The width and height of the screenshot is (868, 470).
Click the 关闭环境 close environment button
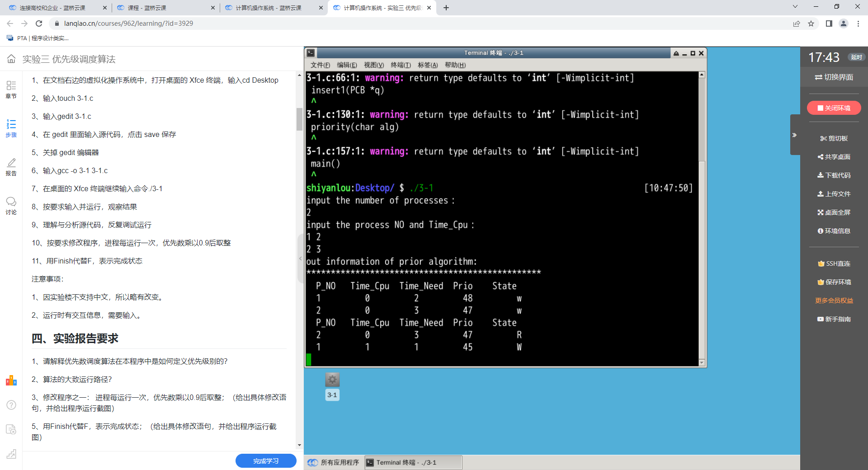[834, 108]
